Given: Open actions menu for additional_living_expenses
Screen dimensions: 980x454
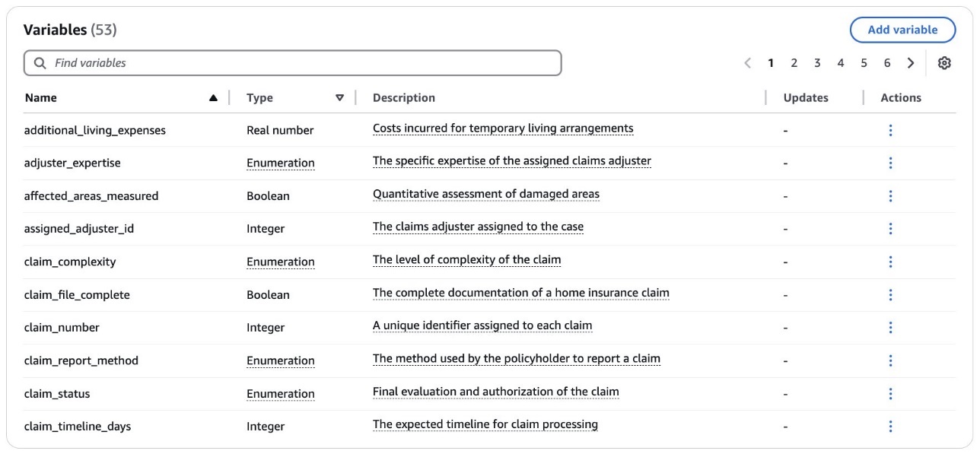Looking at the screenshot, I should (x=891, y=129).
